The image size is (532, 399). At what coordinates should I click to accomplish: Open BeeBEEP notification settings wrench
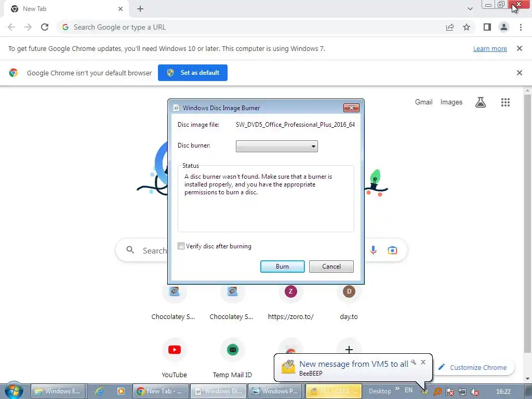coord(414,362)
